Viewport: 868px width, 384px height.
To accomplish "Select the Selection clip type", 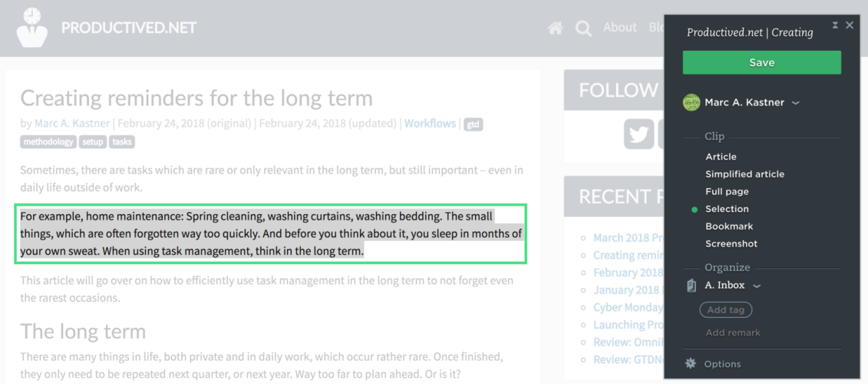I will click(727, 209).
